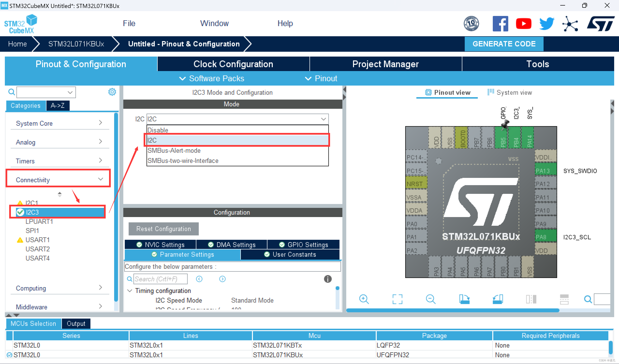
Task: Click the STM32L071KBUx breadcrumb
Action: point(76,44)
